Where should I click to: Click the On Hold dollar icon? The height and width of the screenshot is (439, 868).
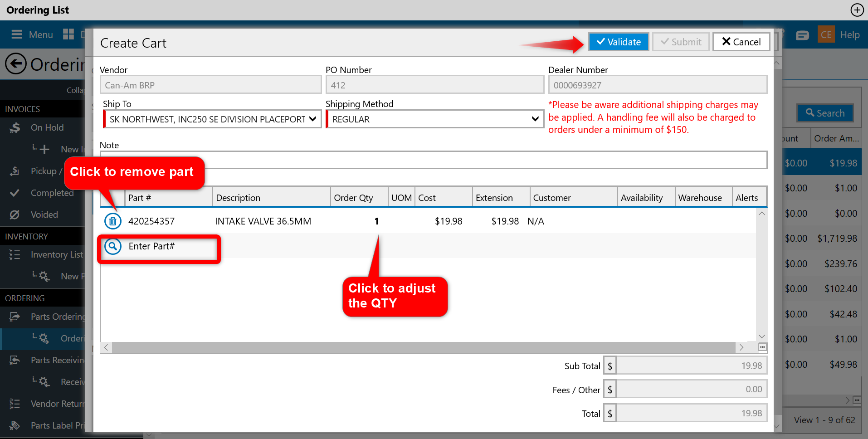click(x=15, y=128)
